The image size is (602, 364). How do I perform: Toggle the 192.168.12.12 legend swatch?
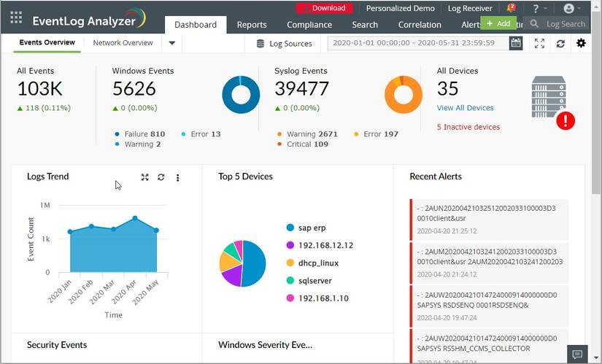click(290, 245)
